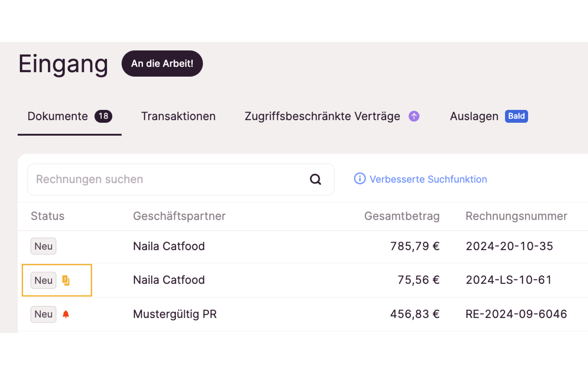Toggle the Neu status on the Mustergültig PR row
The height and width of the screenshot is (375, 588).
tap(43, 314)
